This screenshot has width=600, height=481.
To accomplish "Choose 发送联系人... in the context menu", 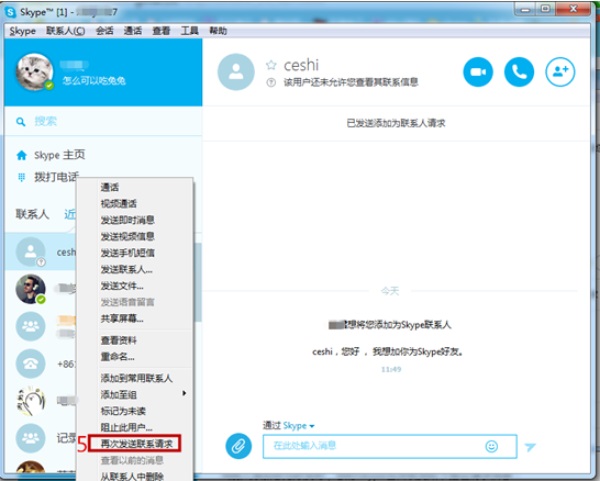I will pyautogui.click(x=135, y=269).
